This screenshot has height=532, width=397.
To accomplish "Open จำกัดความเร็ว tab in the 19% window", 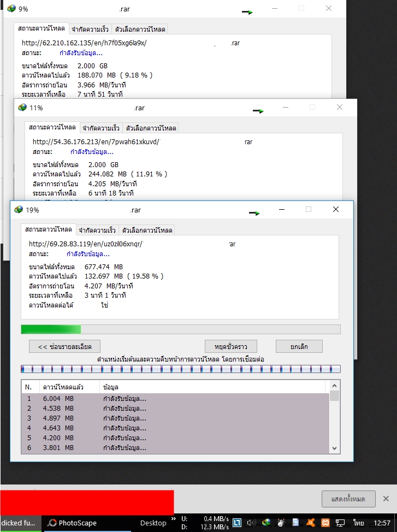I will 97,230.
